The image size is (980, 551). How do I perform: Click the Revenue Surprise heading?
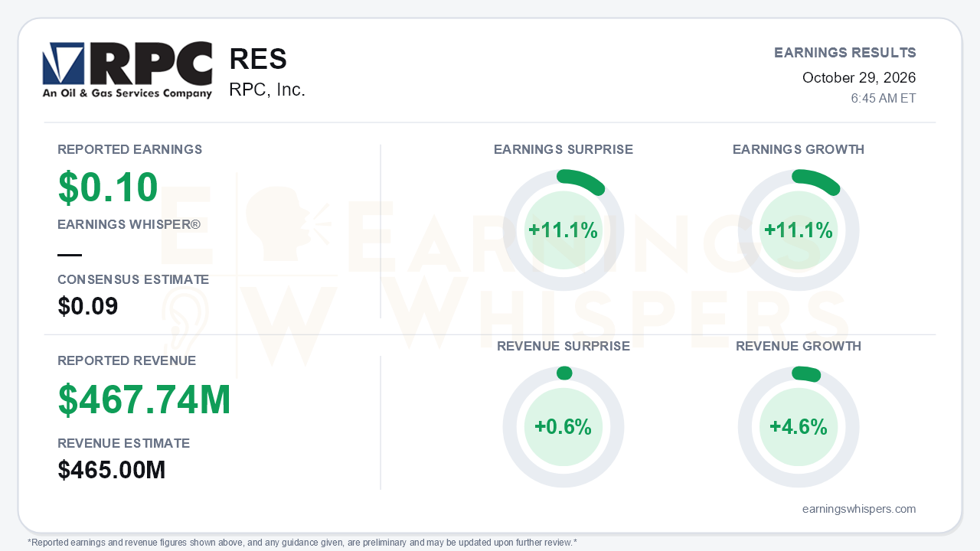(x=563, y=346)
